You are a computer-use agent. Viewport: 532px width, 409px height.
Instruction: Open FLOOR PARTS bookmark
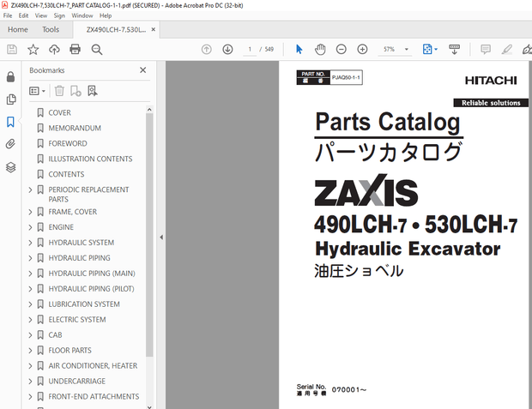(x=70, y=351)
